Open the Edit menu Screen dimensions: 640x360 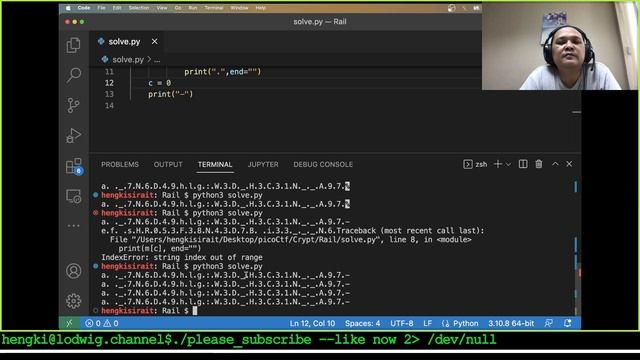117,8
